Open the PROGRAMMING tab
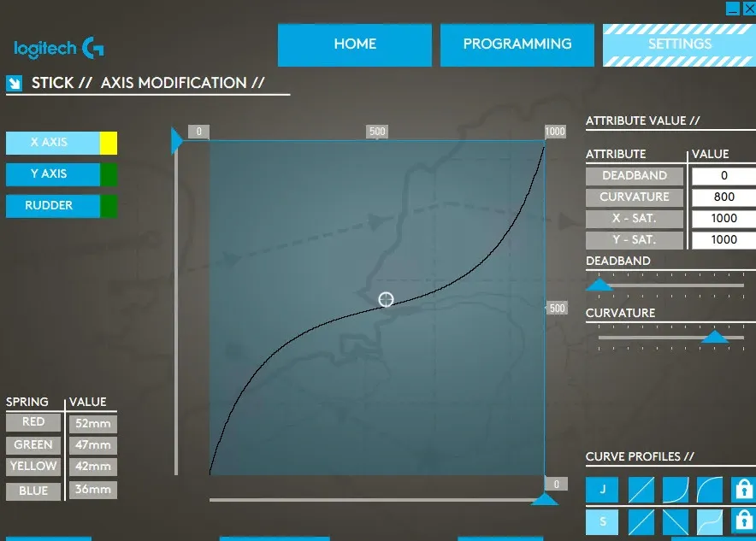The image size is (756, 541). (x=517, y=44)
